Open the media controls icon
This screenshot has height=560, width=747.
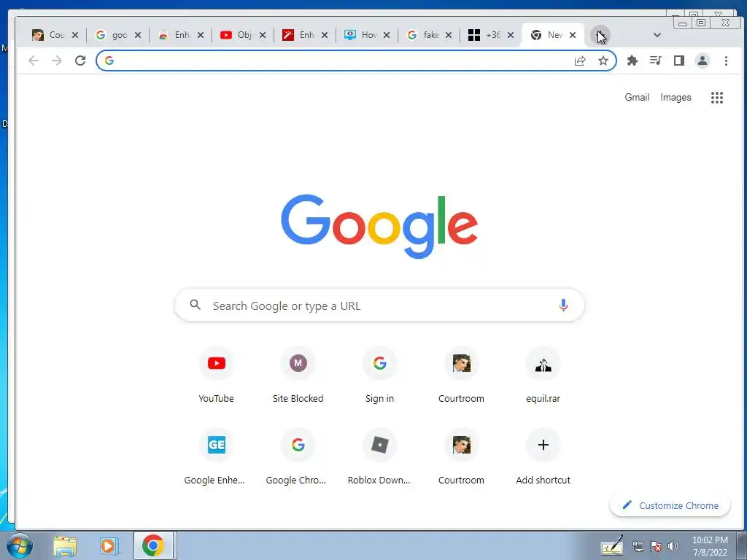[656, 61]
